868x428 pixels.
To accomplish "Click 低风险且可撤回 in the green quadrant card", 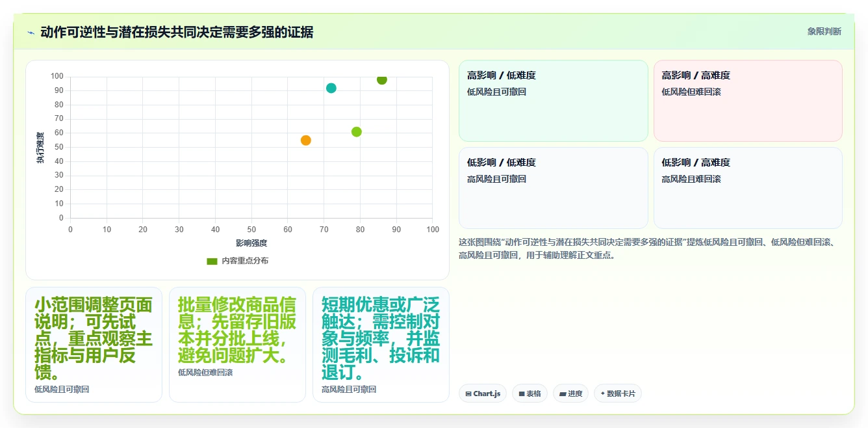I will 496,92.
